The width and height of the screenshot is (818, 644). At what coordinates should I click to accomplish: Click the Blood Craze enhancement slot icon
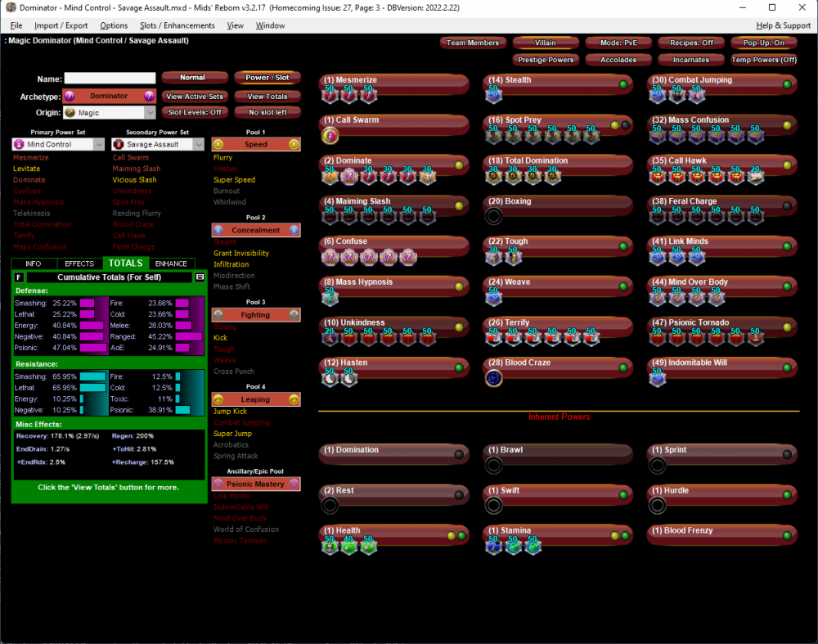[x=494, y=378]
